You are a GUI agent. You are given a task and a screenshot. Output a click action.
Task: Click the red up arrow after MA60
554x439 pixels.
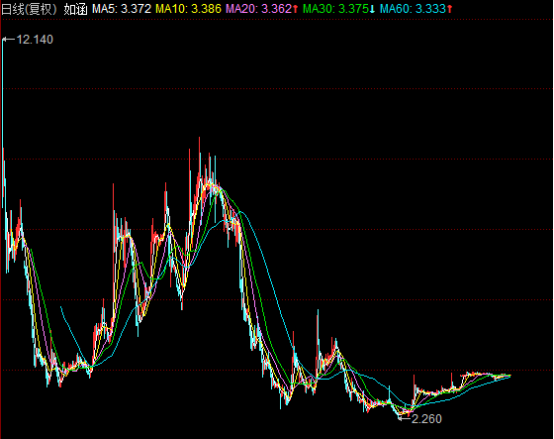click(449, 9)
